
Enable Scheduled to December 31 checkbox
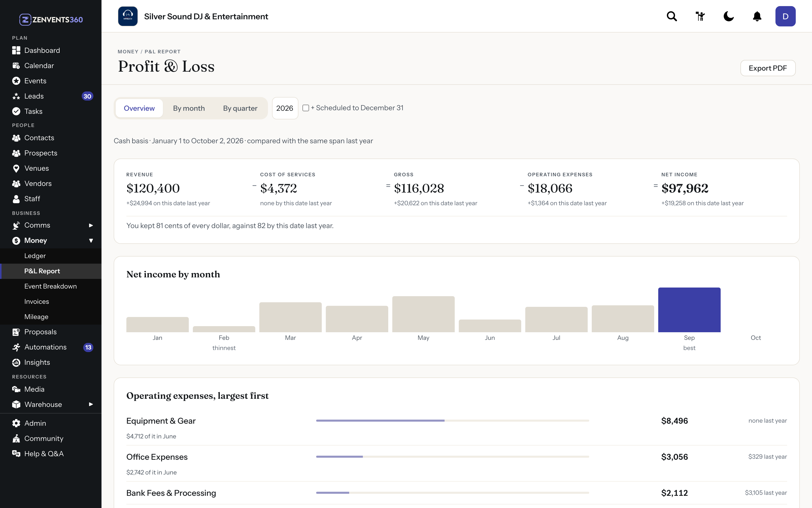(x=306, y=108)
